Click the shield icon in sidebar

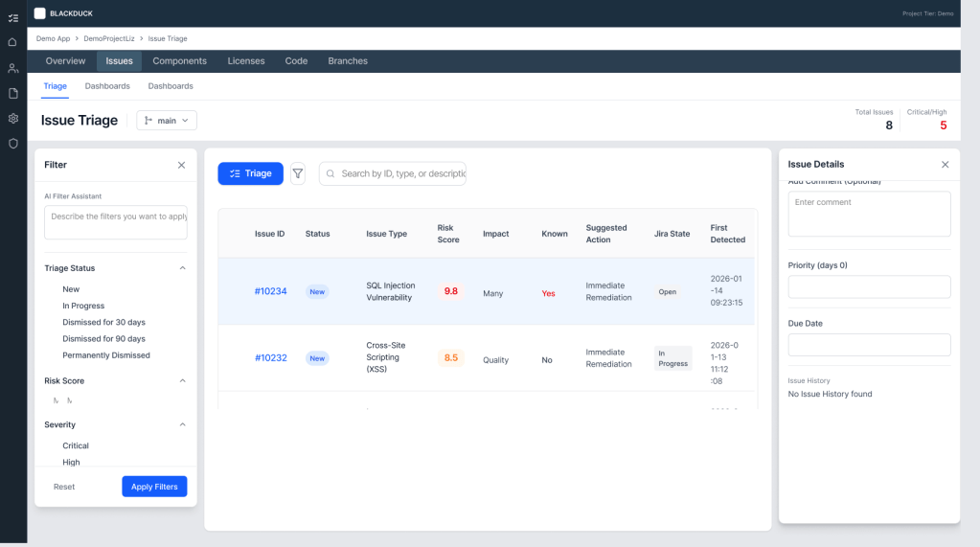point(12,144)
